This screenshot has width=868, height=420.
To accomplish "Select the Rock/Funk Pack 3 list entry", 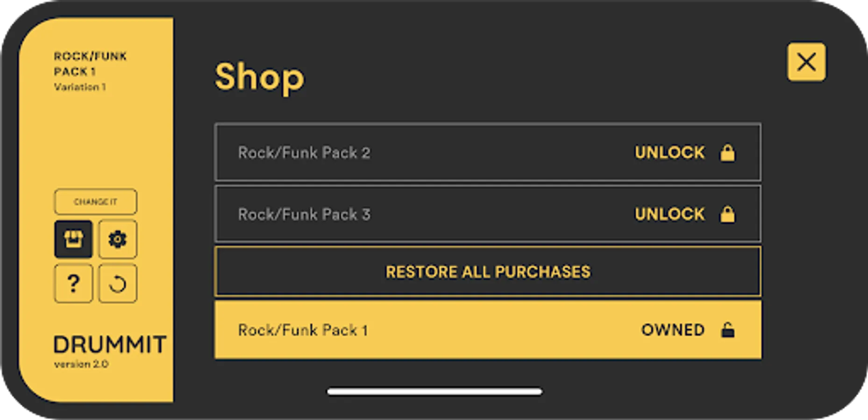I will coord(304,214).
